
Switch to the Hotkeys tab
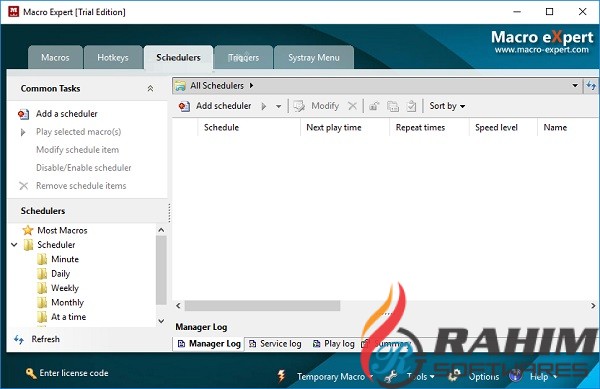click(113, 58)
